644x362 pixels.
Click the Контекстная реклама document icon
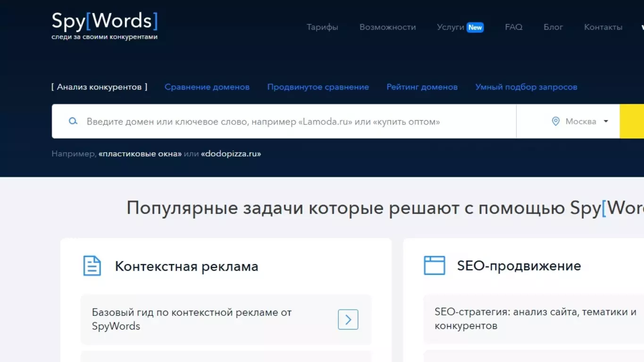point(92,266)
